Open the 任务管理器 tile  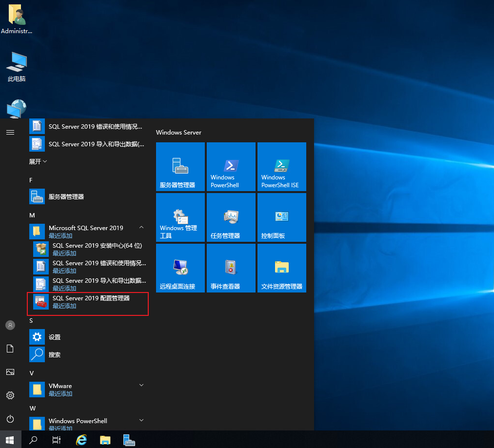point(231,217)
